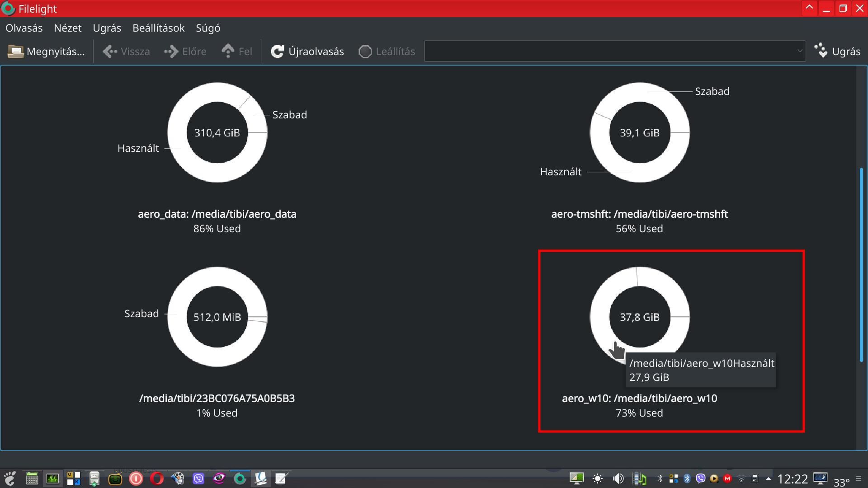Expand hidden system tray icons arrow
This screenshot has height=488, width=868.
tap(768, 479)
